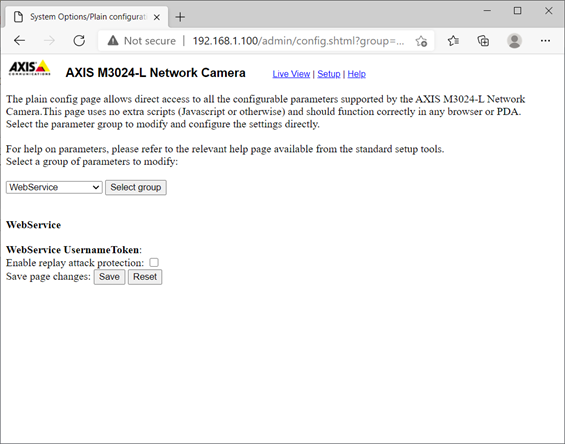The width and height of the screenshot is (565, 444).
Task: Open the Setup link
Action: click(x=329, y=74)
